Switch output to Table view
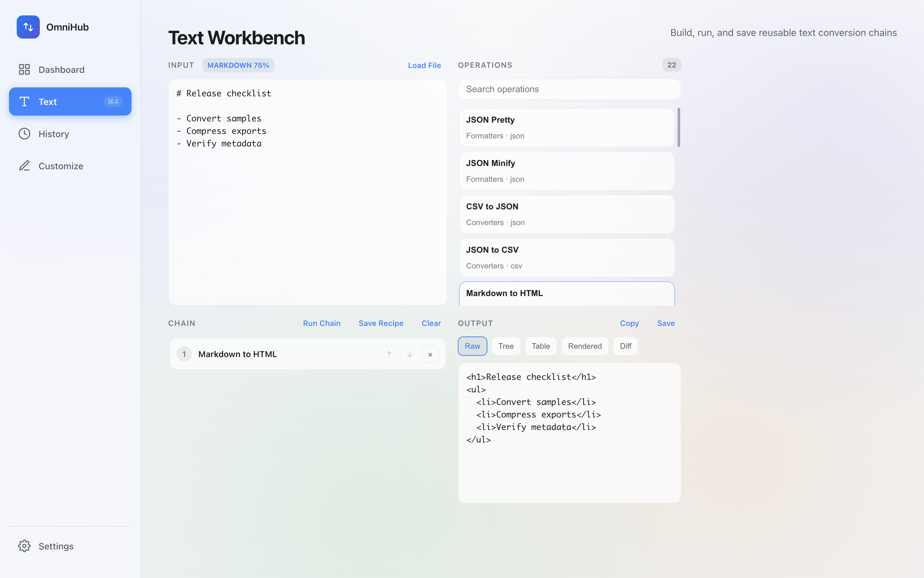The height and width of the screenshot is (578, 924). 541,346
